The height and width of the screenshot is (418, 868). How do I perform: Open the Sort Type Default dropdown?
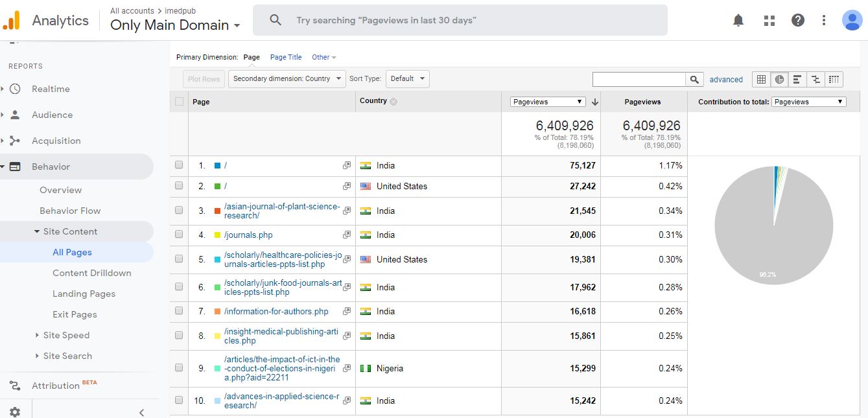pos(407,79)
